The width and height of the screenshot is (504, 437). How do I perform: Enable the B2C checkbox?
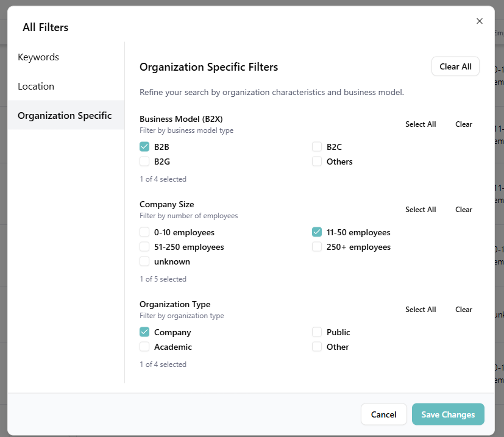(x=317, y=147)
